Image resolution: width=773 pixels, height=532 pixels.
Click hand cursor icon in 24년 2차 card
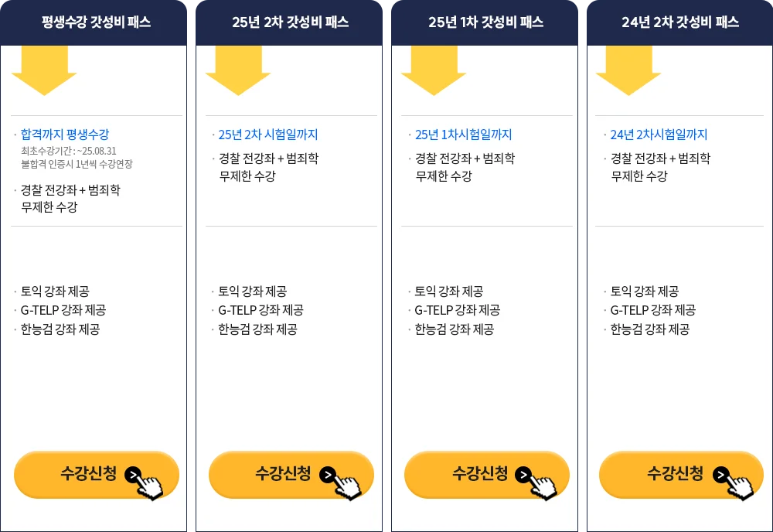coord(738,485)
